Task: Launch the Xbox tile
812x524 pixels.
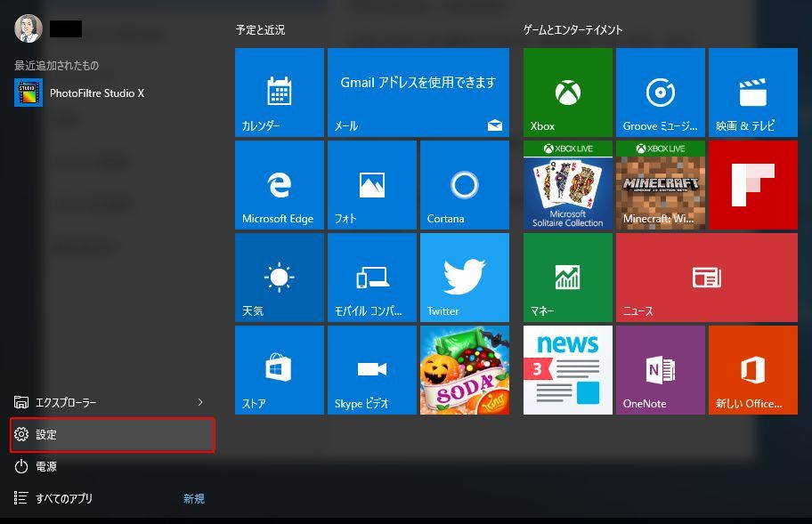Action: coord(567,93)
